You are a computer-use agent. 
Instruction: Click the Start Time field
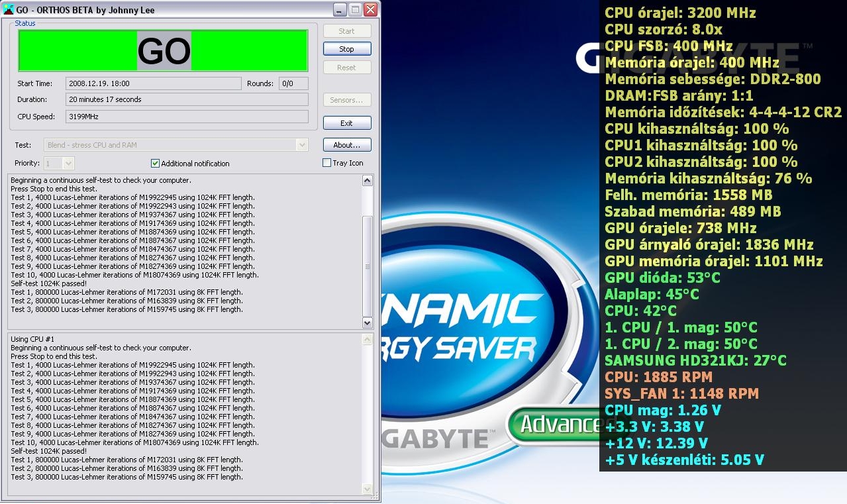(154, 83)
